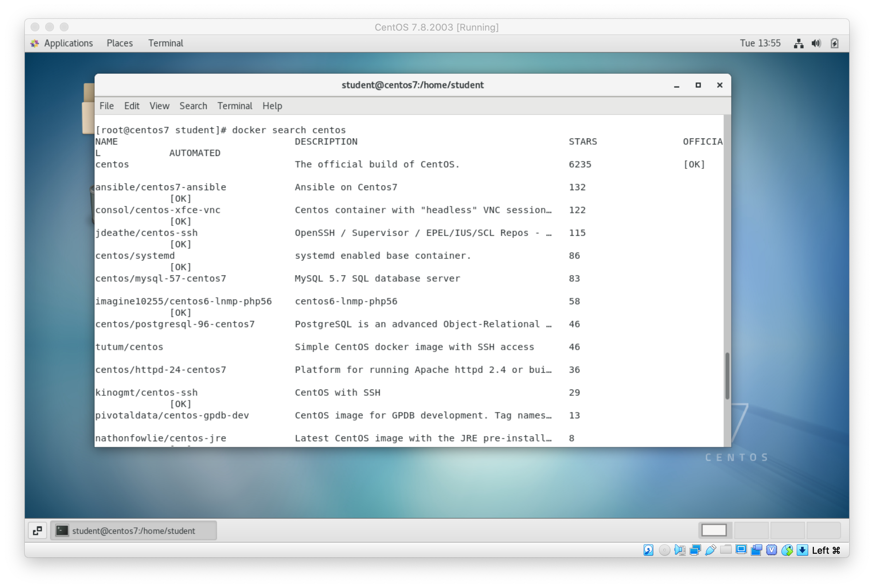Open the Search menu in terminal
874x588 pixels.
pos(193,106)
